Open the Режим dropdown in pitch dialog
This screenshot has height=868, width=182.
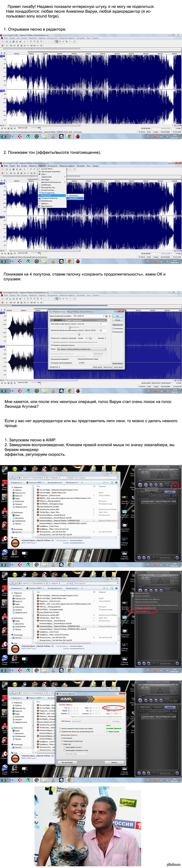(82, 349)
